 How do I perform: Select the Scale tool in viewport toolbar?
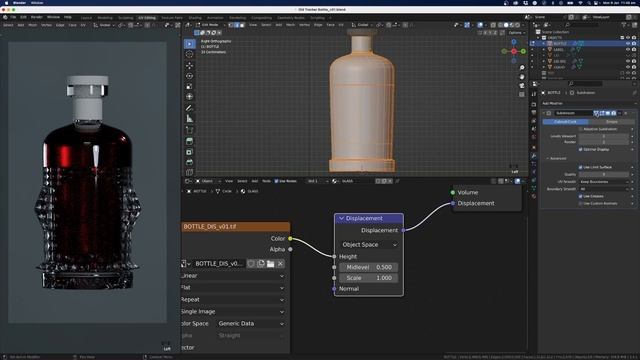click(189, 87)
